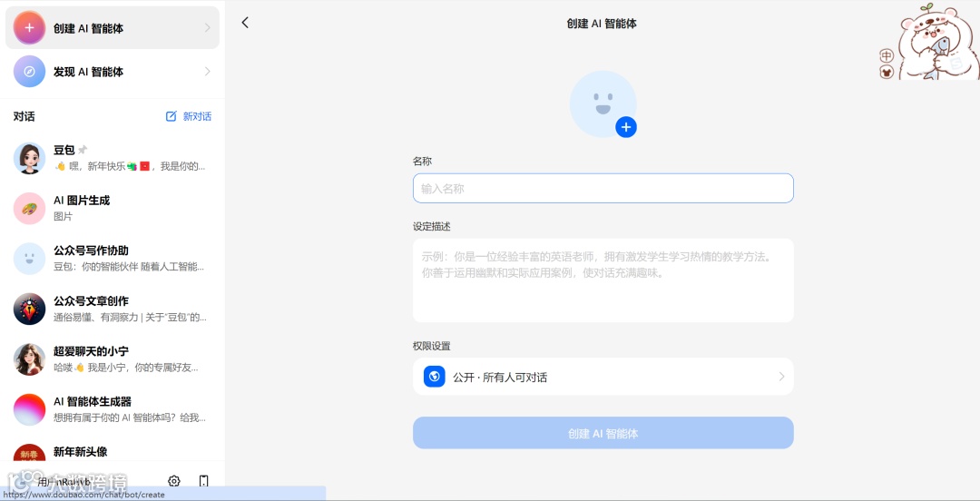Click the small bear-face icon below 中
Screen dimensions: 980x501
[887, 72]
